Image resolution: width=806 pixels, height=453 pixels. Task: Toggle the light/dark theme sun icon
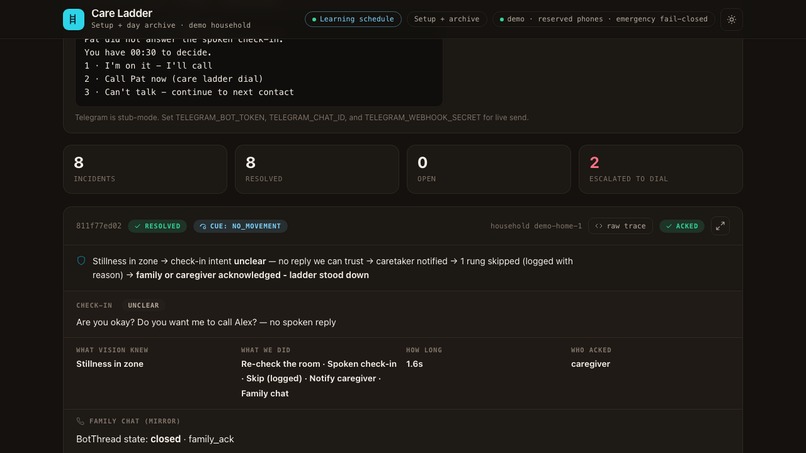731,20
